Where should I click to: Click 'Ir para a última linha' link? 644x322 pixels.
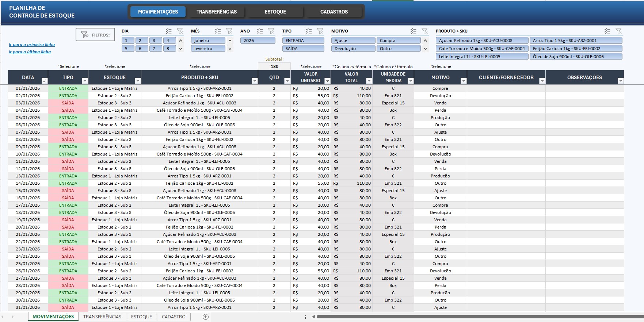30,52
